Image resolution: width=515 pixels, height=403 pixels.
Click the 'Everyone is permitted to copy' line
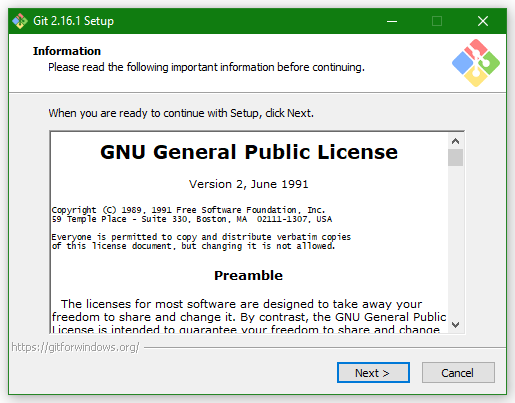[x=201, y=237]
